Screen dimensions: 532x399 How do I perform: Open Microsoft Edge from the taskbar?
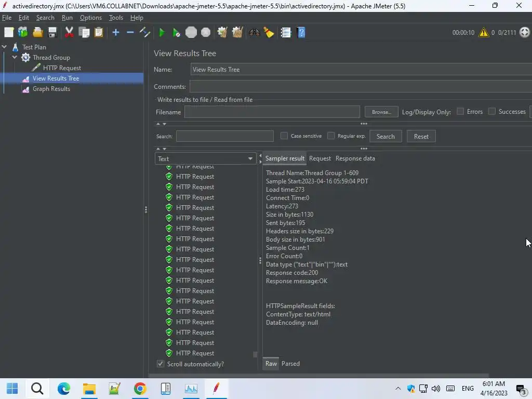point(63,389)
